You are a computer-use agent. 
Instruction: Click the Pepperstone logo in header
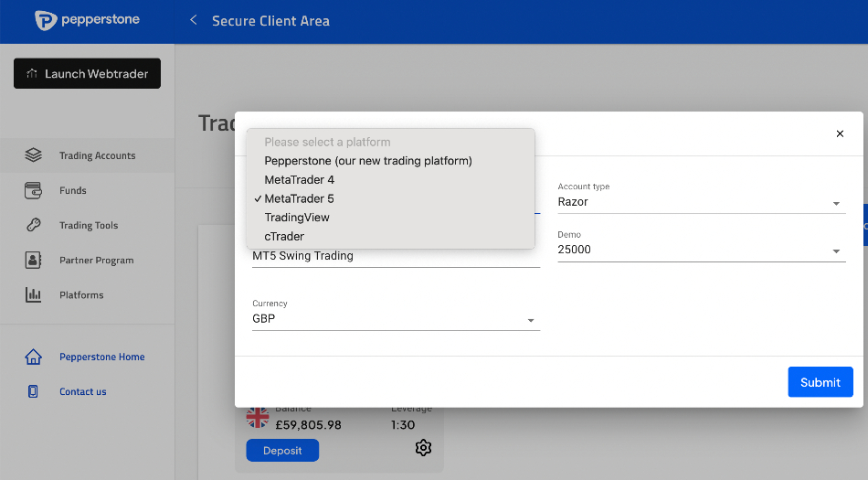[x=88, y=20]
